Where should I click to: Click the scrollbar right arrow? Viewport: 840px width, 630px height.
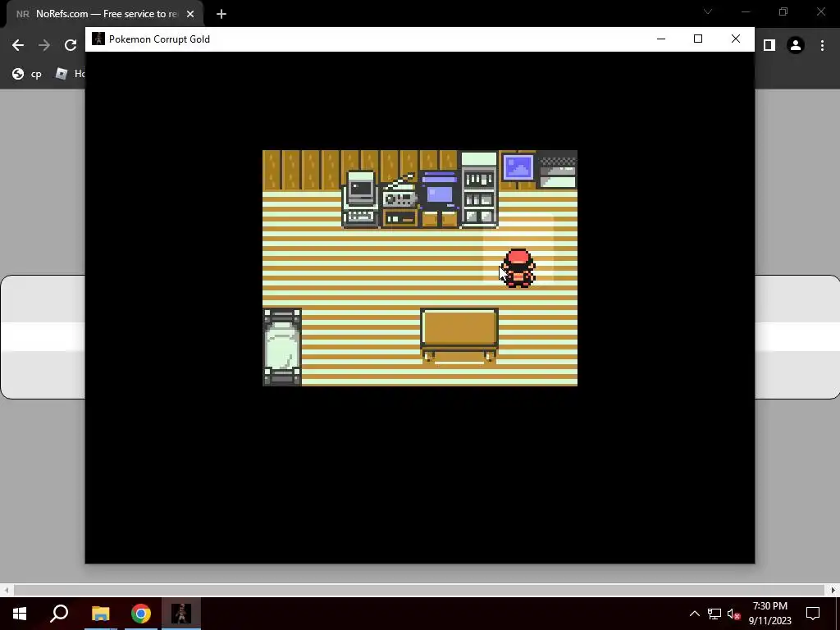833,590
